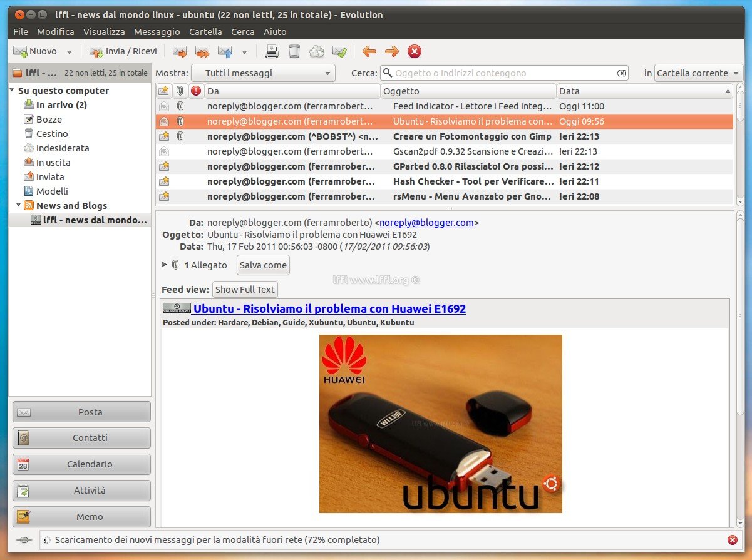Open the 'Cartella corrente' dropdown

698,73
